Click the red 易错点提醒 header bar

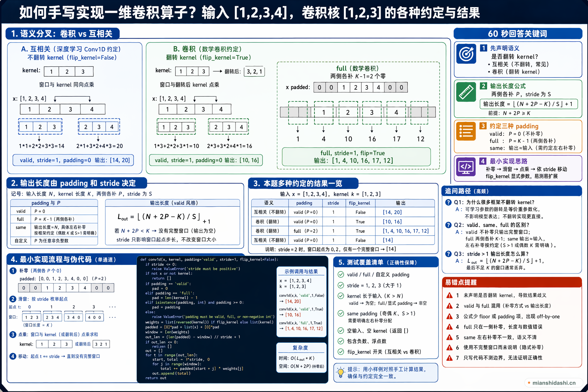tap(512, 282)
